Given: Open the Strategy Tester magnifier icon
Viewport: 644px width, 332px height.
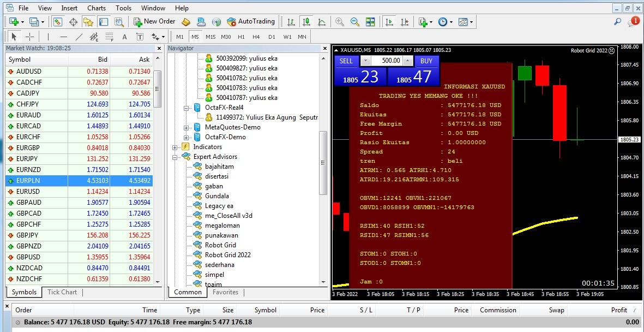Looking at the screenshot, I should pyautogui.click(x=119, y=21).
